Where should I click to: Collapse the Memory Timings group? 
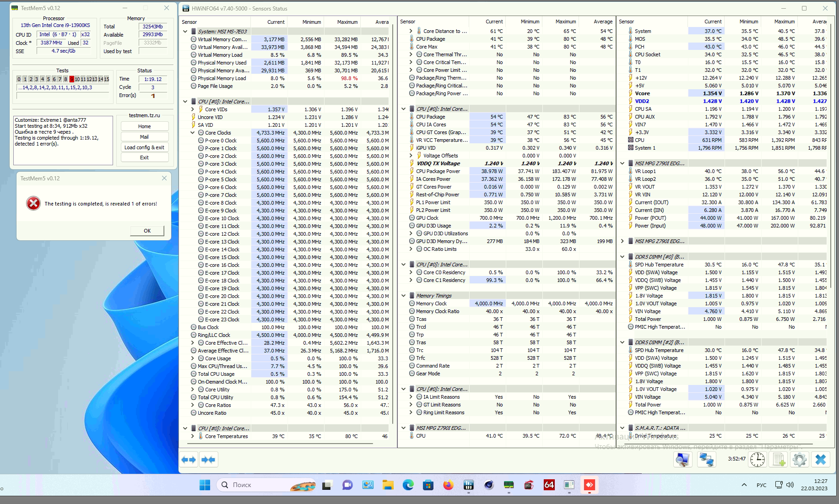click(403, 296)
